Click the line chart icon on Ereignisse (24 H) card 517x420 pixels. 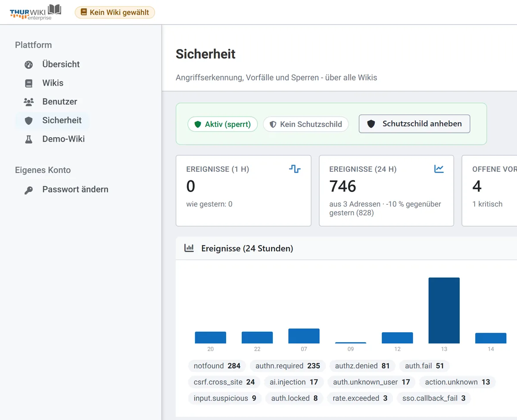click(439, 169)
